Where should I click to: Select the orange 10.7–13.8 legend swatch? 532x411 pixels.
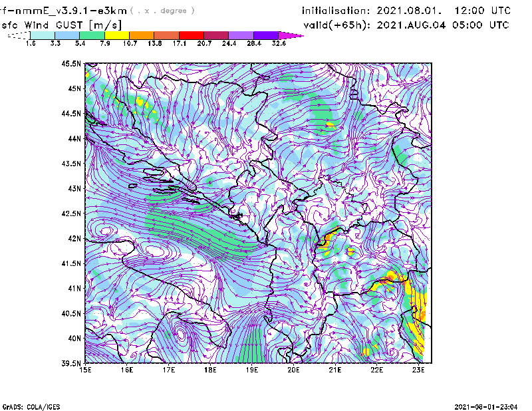coord(142,35)
